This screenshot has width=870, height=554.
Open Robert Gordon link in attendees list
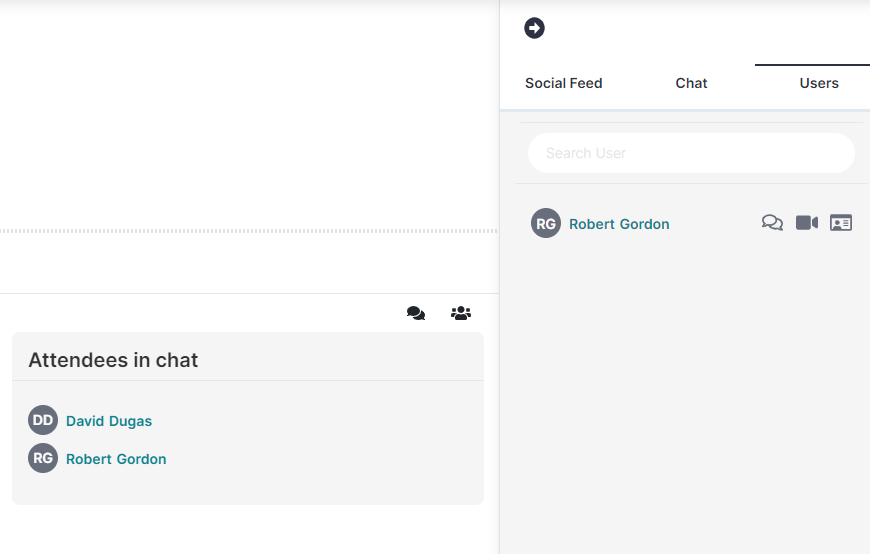point(116,459)
